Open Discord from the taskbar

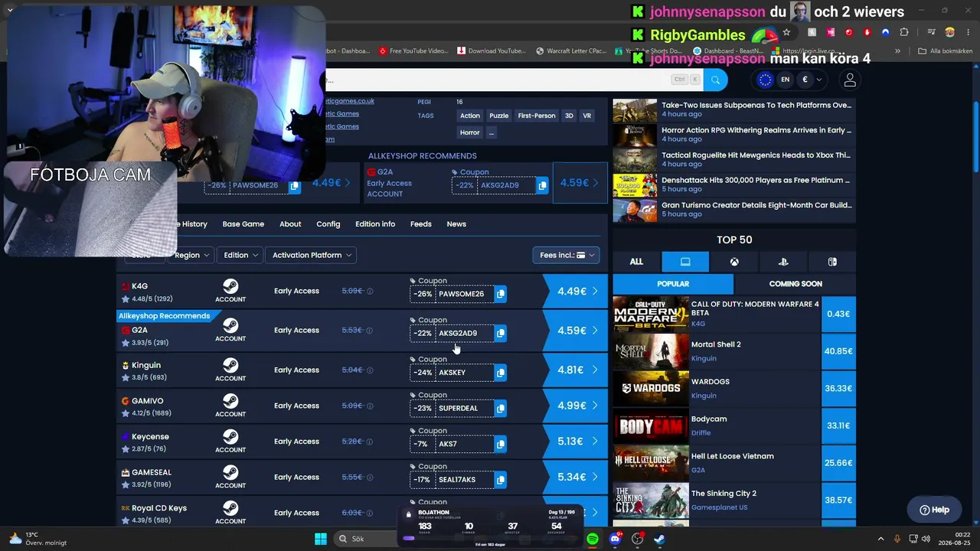(x=615, y=539)
